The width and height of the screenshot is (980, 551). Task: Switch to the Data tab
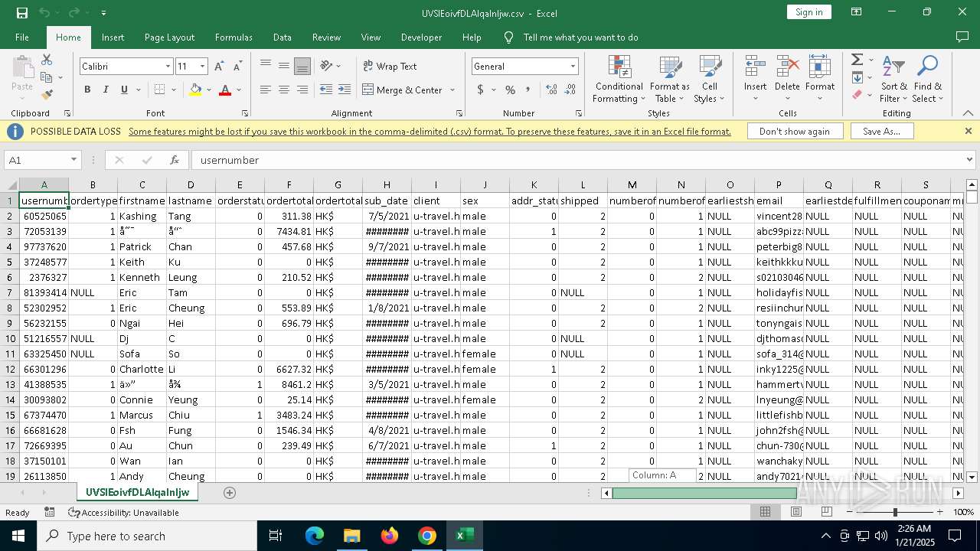(x=283, y=37)
